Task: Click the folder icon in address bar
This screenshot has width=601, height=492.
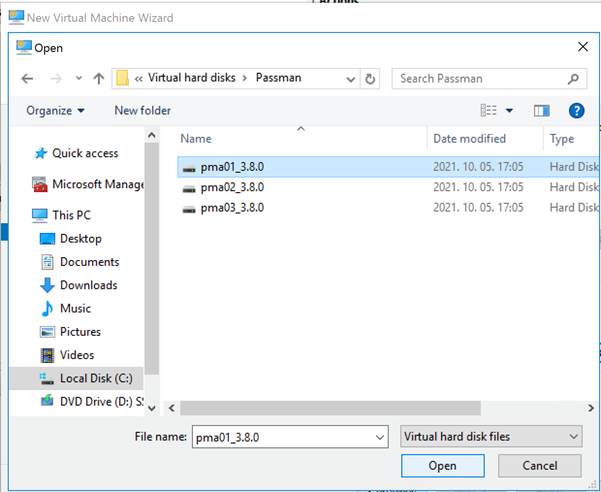Action: [x=122, y=78]
